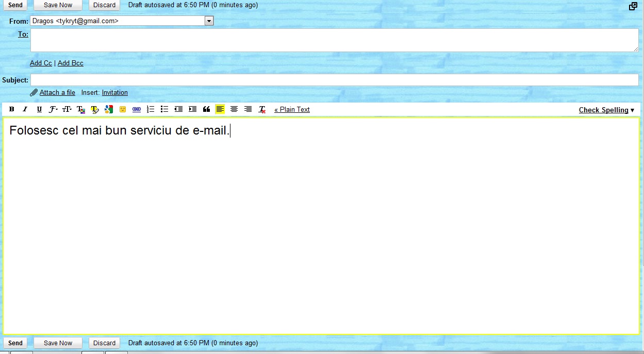Increase indent (indent more)
Viewport: 644px width, 354px height.
point(192,109)
